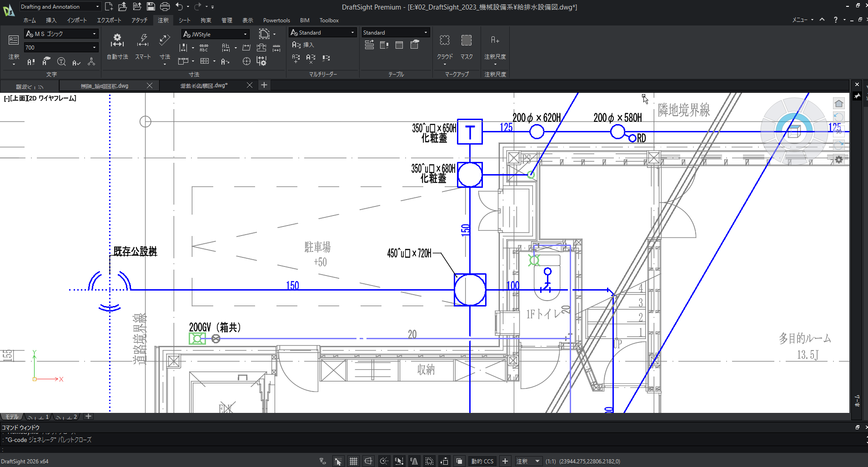Select the マスク mask tool

(x=467, y=46)
